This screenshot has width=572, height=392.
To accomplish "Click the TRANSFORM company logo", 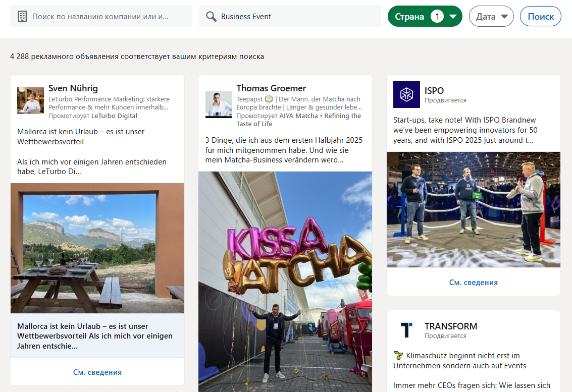I will (x=406, y=330).
